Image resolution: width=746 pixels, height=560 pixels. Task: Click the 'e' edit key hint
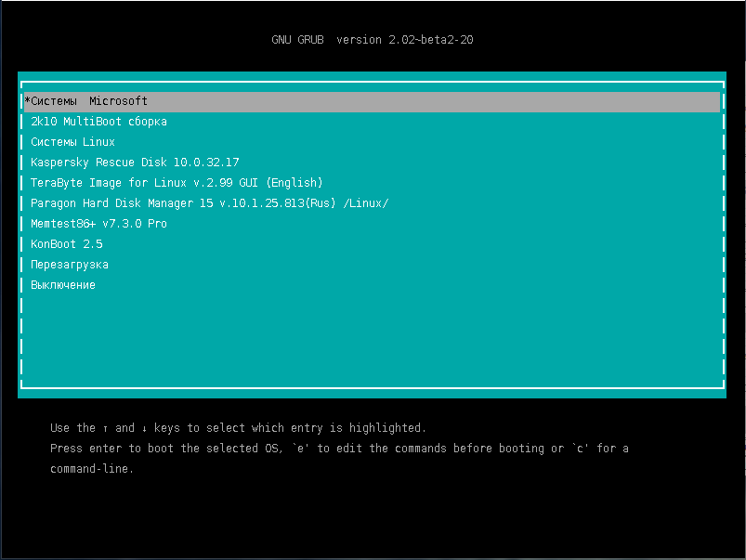coord(300,449)
